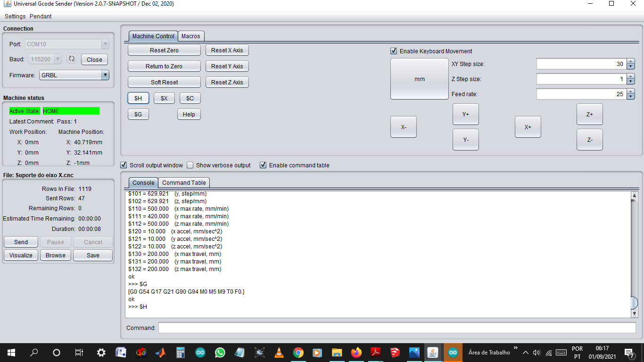Viewport: 644px width, 362px height.
Task: Click the Visualize button
Action: 21,255
